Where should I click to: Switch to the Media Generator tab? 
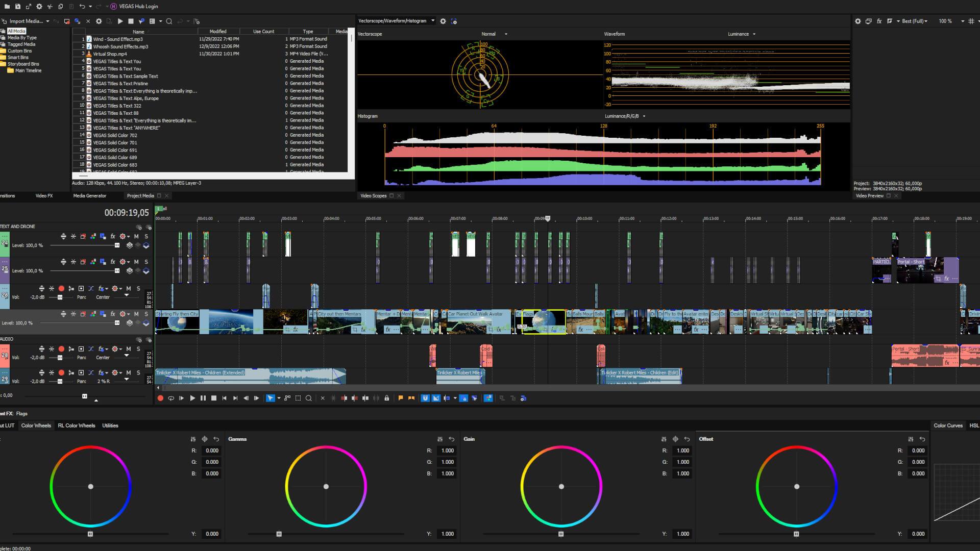(x=90, y=196)
